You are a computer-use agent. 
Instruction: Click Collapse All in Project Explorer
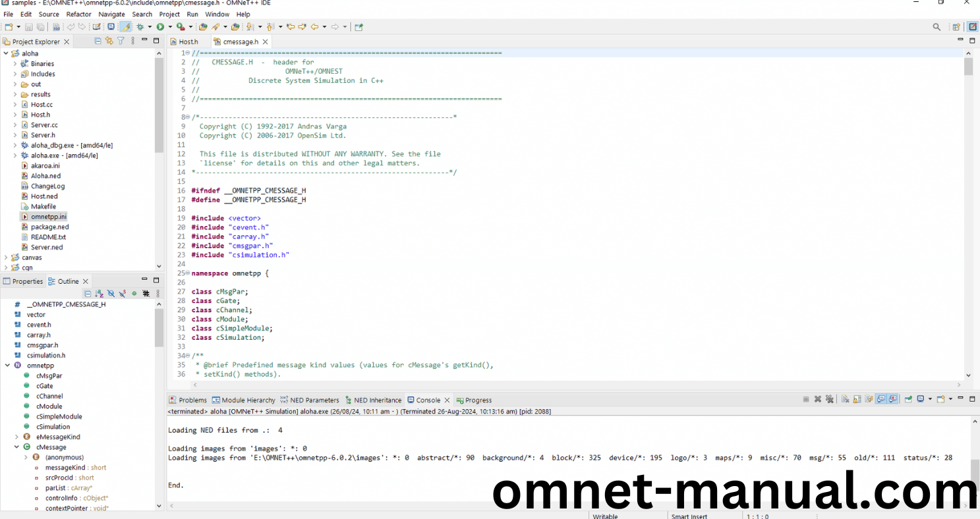[98, 41]
